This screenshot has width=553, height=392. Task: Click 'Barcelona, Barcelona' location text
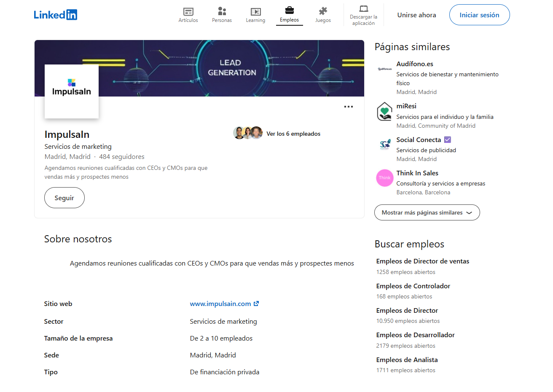point(423,192)
